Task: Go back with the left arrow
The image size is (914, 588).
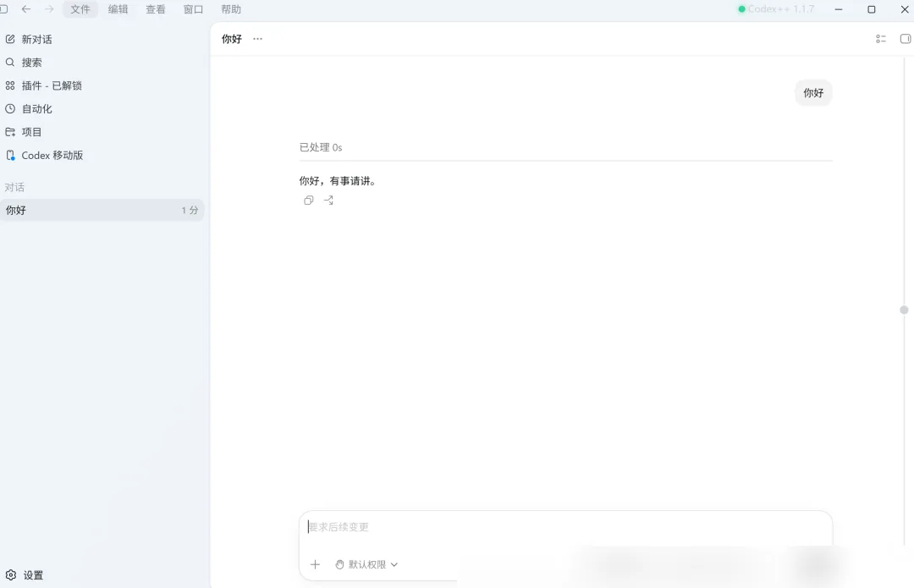Action: point(25,9)
